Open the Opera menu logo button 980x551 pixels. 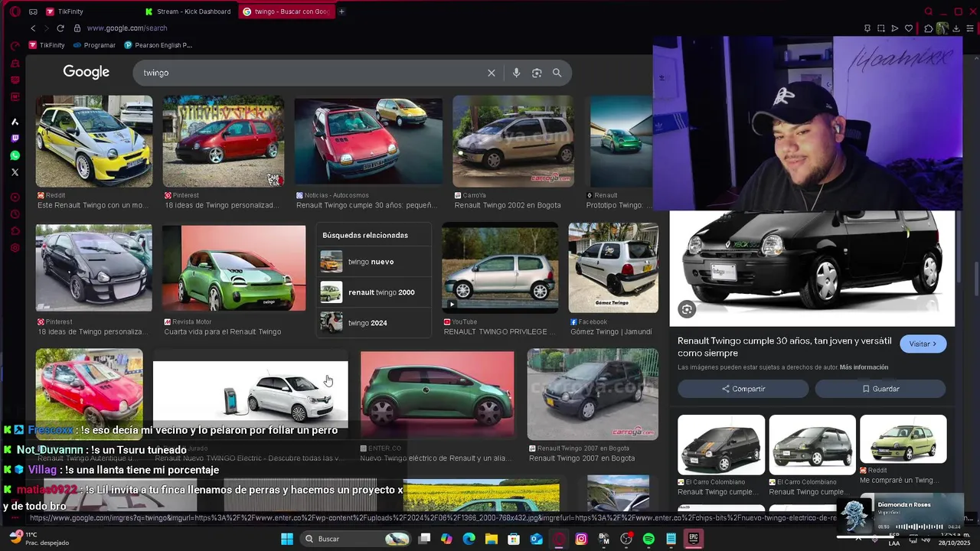pyautogui.click(x=15, y=11)
